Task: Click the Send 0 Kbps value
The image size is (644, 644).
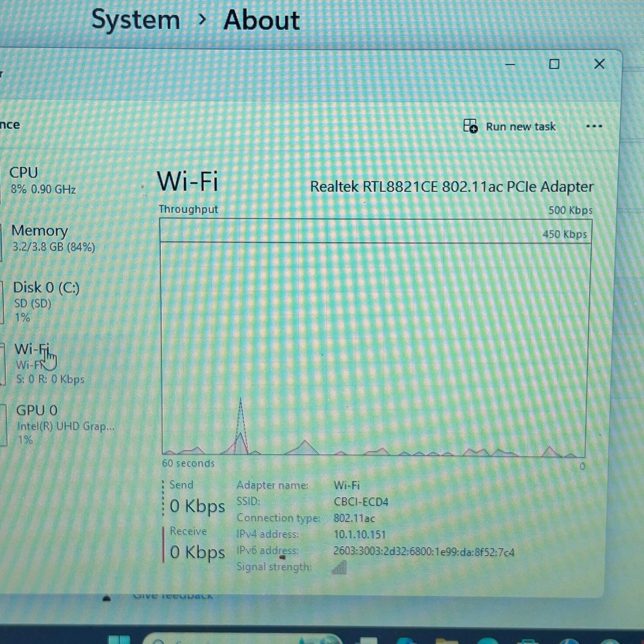Action: tap(197, 506)
